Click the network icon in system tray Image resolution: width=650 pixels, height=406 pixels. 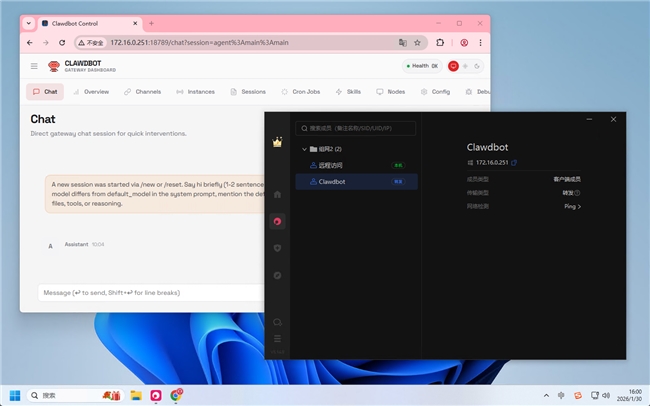594,395
